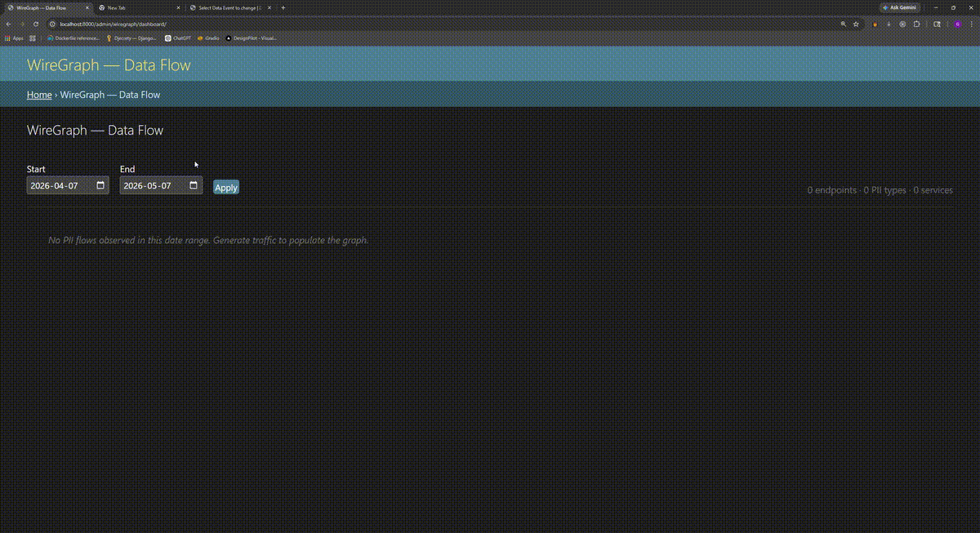
Task: Close the Select Data Event to change tab
Action: tap(269, 7)
